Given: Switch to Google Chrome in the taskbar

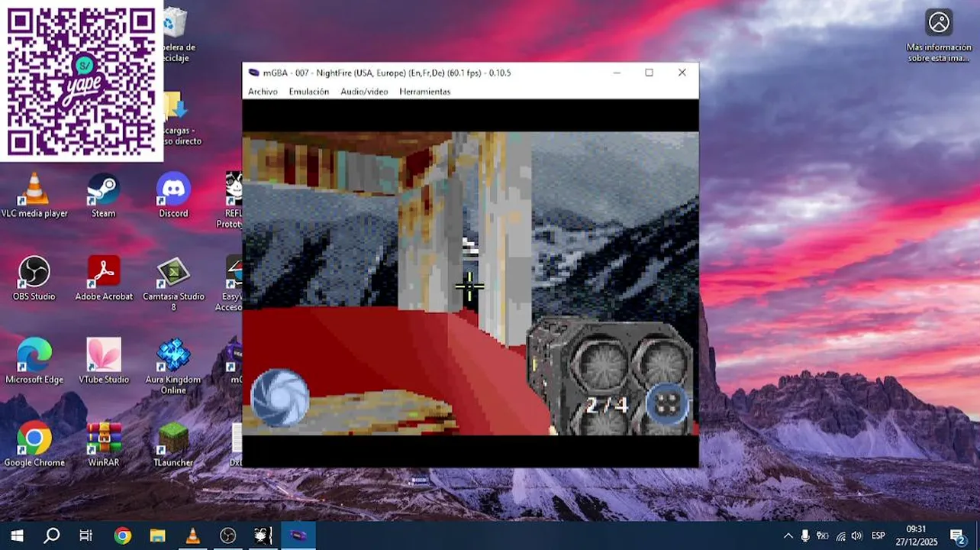Looking at the screenshot, I should [122, 535].
